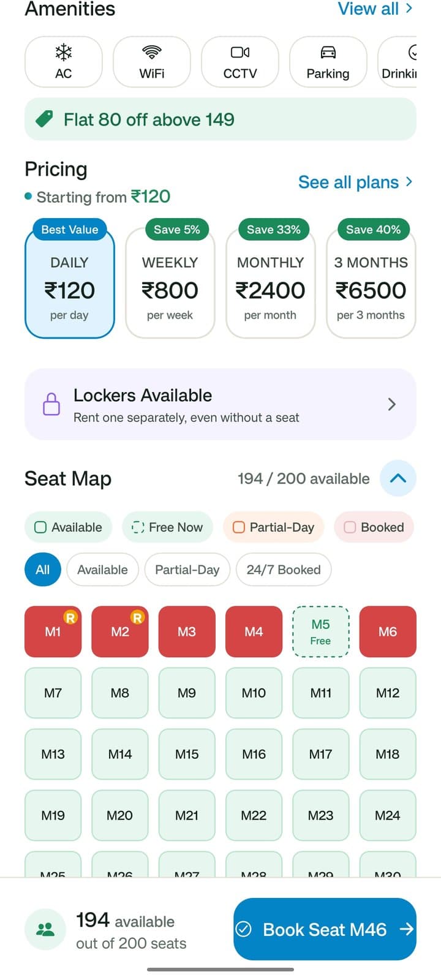Tap the Parking car amenity icon
Image resolution: width=441 pixels, height=980 pixels.
pyautogui.click(x=328, y=52)
